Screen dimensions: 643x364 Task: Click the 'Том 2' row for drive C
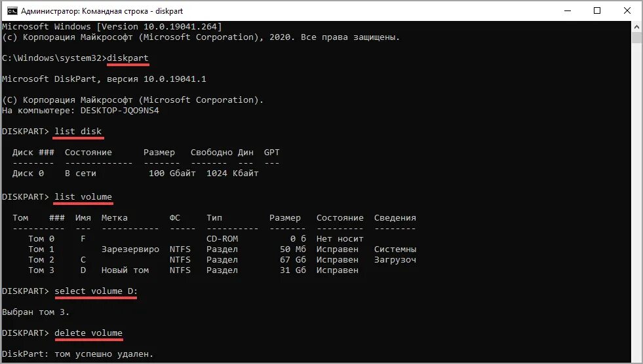coord(222,260)
